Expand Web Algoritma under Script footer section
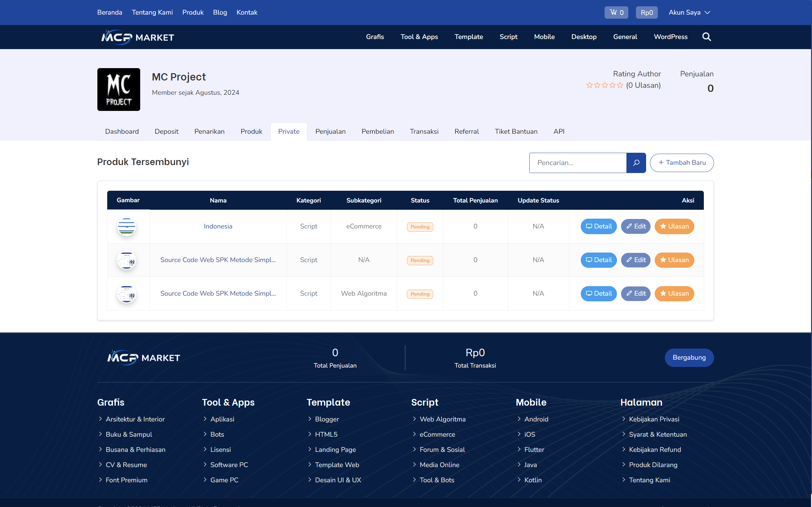The height and width of the screenshot is (507, 812). (x=442, y=419)
